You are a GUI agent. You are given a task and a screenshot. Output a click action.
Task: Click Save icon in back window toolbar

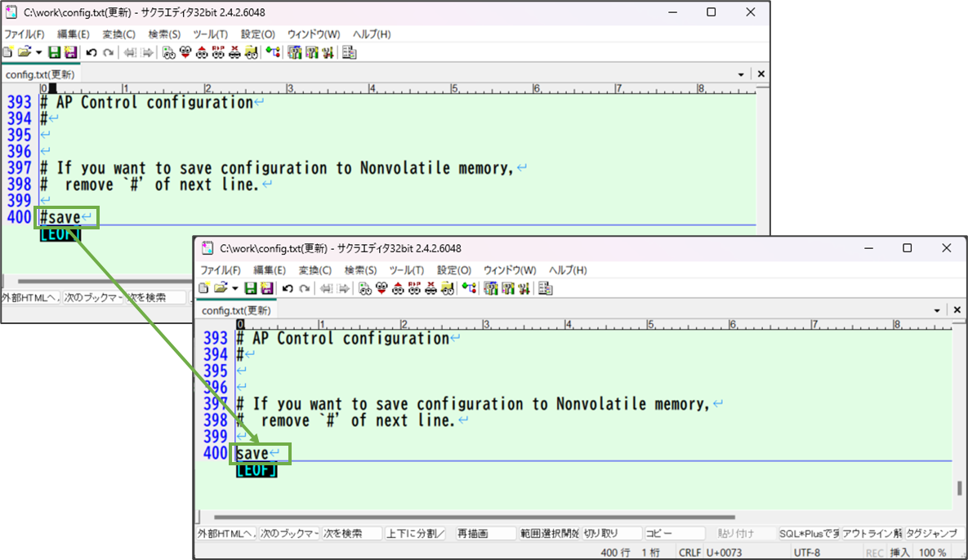[55, 52]
